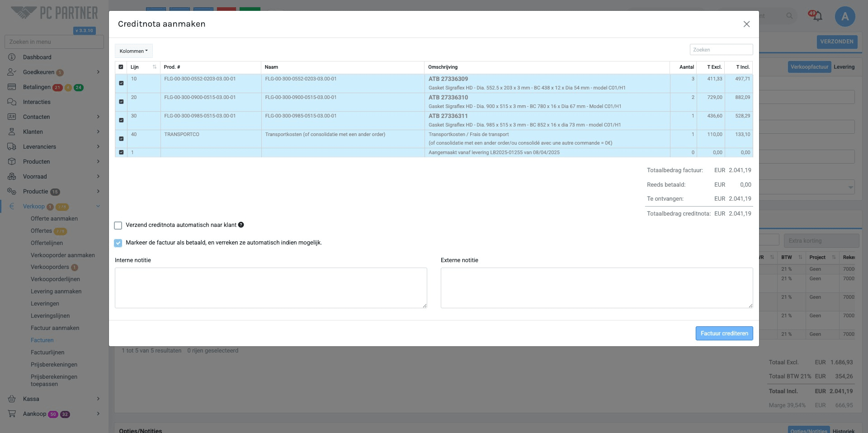Open Factuur aanmaken link
Image resolution: width=868 pixels, height=433 pixels.
pos(55,328)
